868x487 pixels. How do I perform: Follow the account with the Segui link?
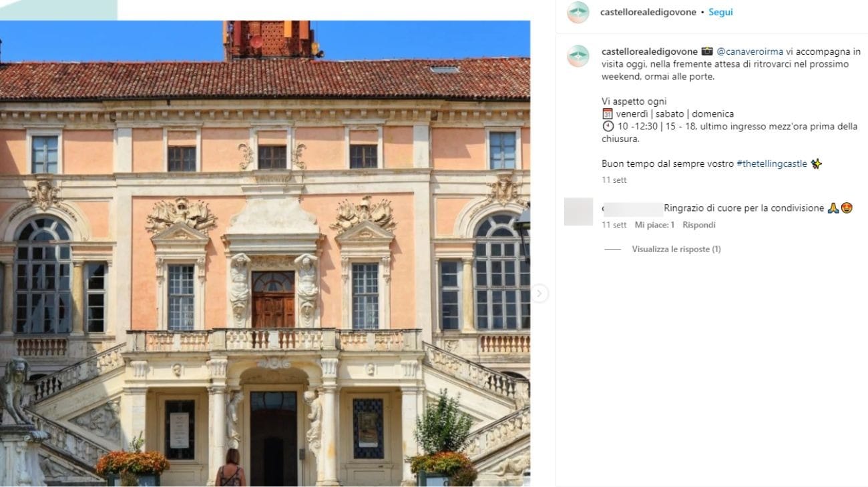click(720, 12)
